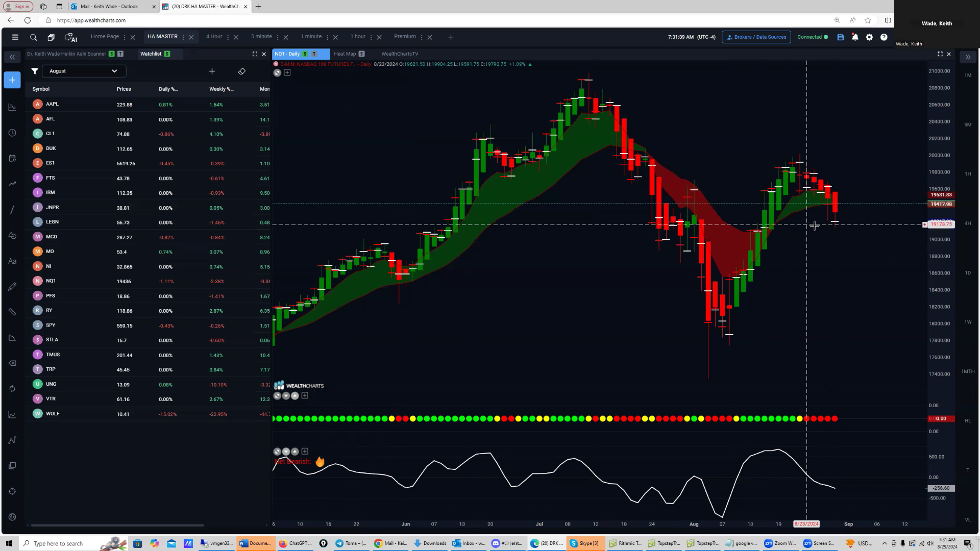The width and height of the screenshot is (980, 551).
Task: Open the WealthChartsTV tab
Action: coord(400,54)
